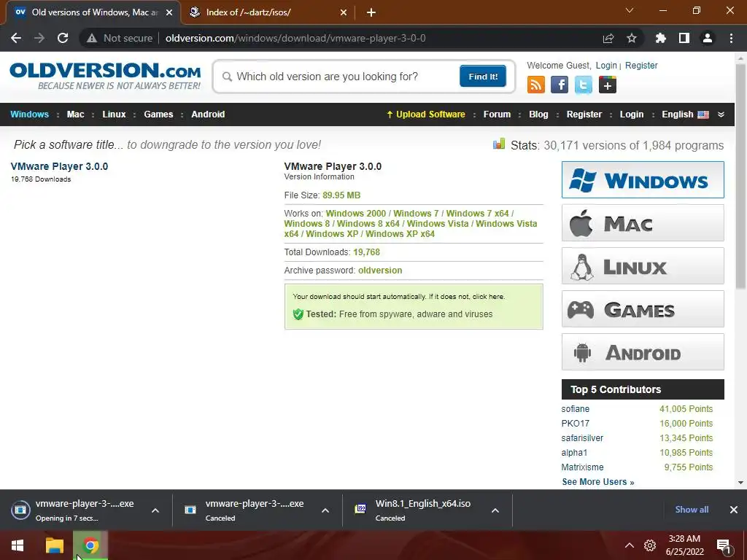Screen dimensions: 747x560
Task: Bookmark this page with the star icon
Action: tap(632, 38)
